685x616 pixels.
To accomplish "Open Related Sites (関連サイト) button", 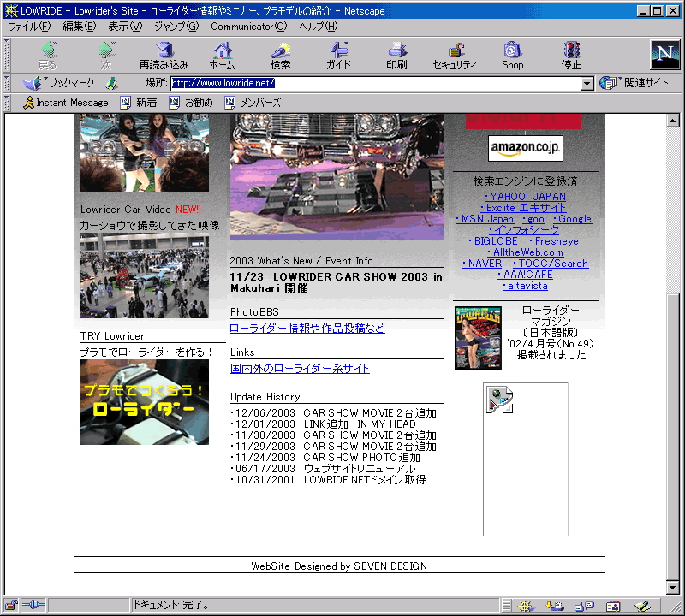I will point(634,83).
